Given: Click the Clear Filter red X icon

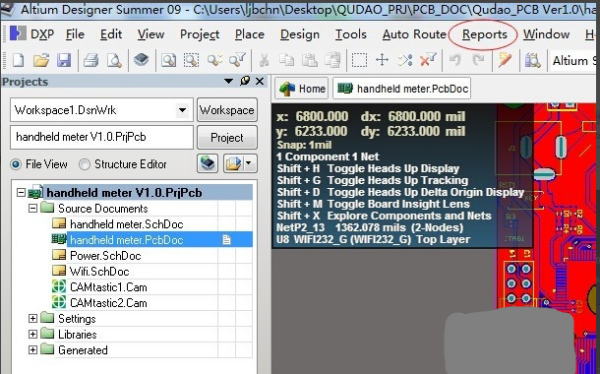Looking at the screenshot, I should tap(428, 60).
